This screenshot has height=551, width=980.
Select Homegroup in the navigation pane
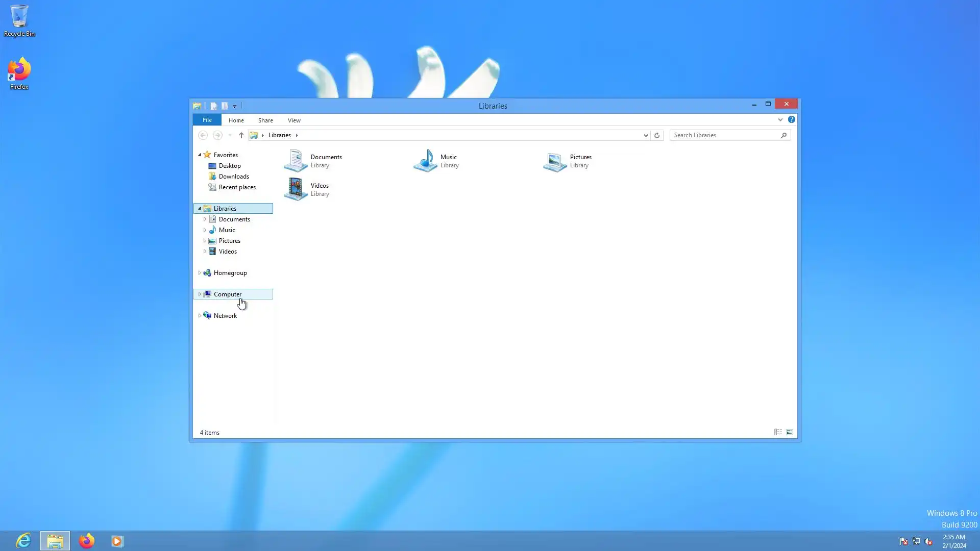click(230, 273)
